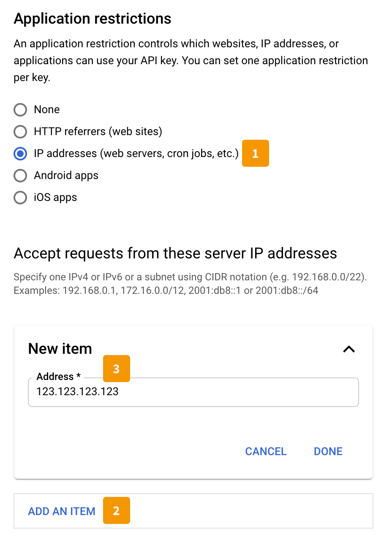Click orange badge 2 next to ADD AN ITEM

[117, 510]
